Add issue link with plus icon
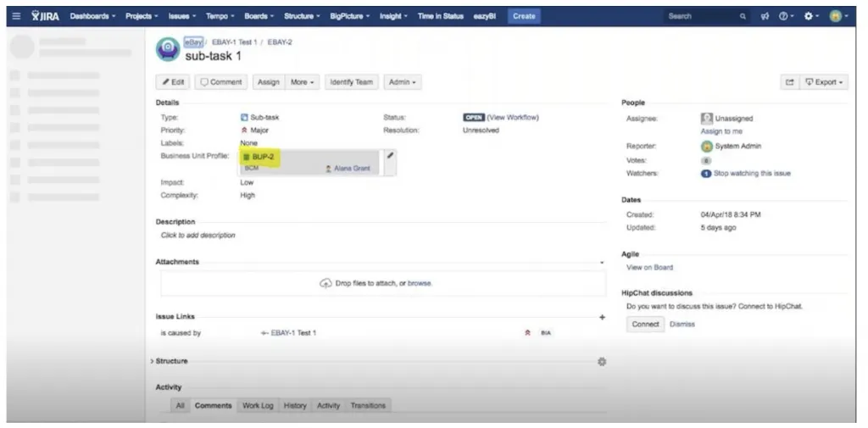The height and width of the screenshot is (428, 868). point(603,317)
